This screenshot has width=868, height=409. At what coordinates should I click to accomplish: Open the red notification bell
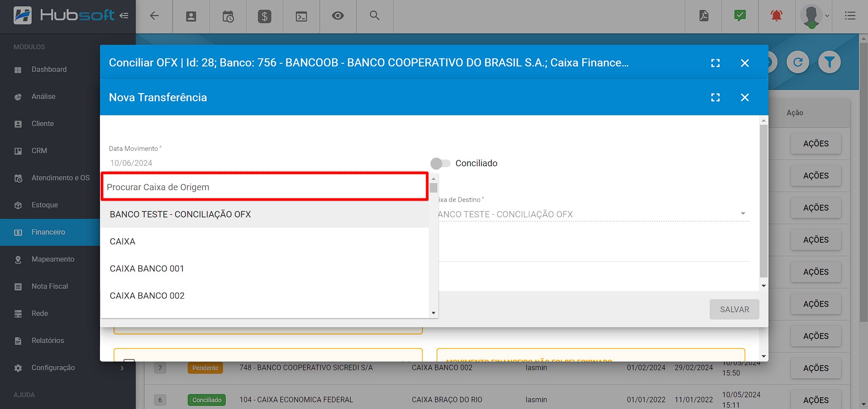click(x=777, y=16)
